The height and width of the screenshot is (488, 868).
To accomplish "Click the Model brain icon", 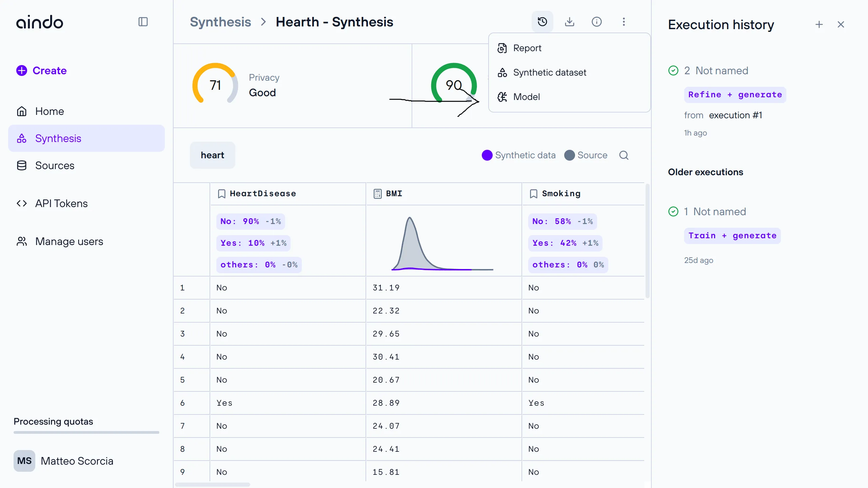I will [502, 97].
